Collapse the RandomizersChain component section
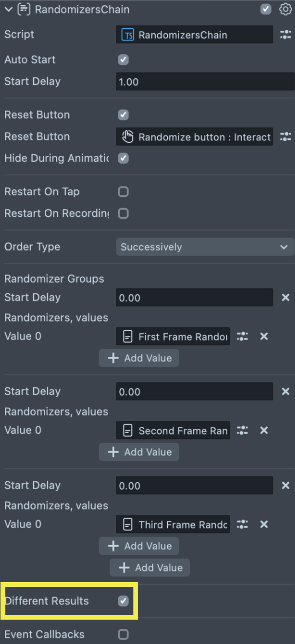 (x=8, y=9)
